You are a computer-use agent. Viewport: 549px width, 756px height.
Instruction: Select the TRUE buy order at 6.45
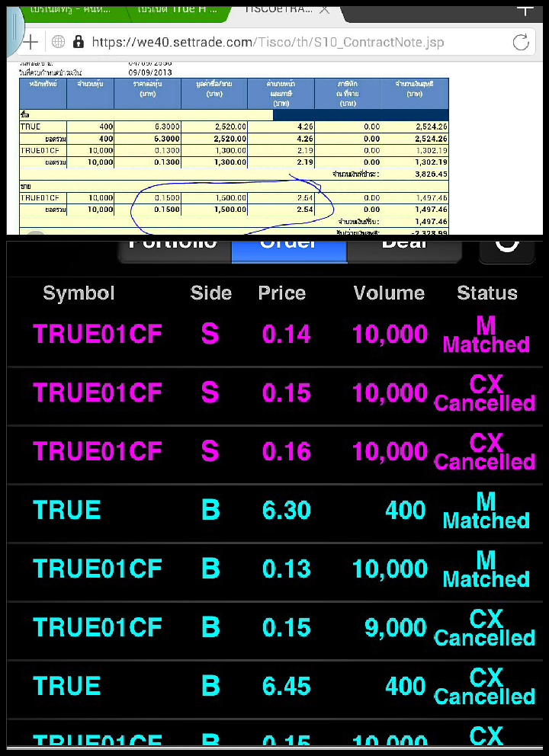pos(274,688)
